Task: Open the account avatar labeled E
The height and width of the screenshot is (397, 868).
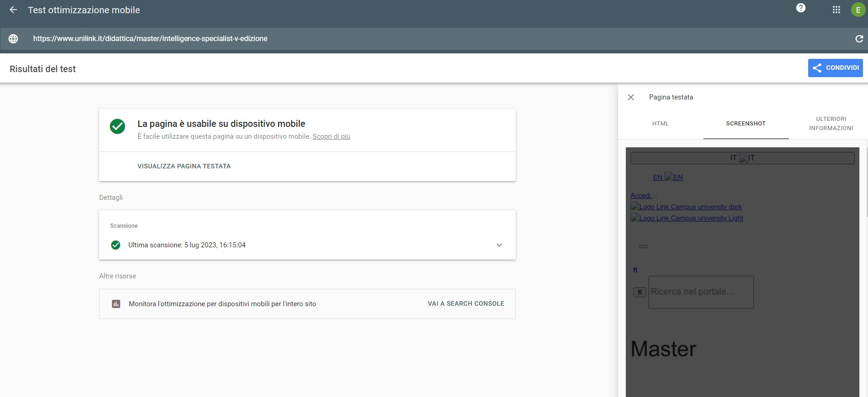Action: pos(858,10)
